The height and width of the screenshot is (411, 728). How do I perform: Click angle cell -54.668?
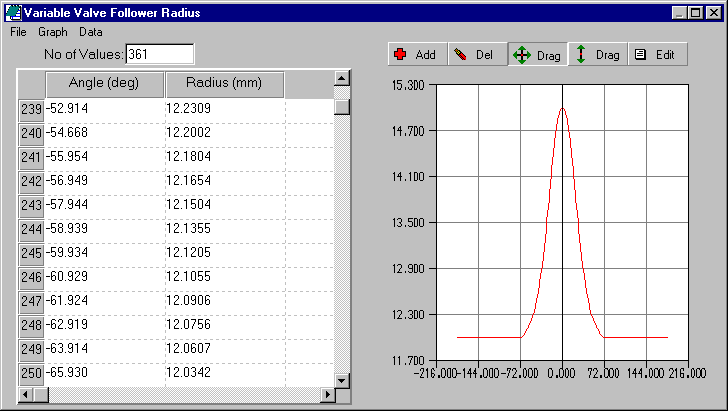tap(105, 134)
